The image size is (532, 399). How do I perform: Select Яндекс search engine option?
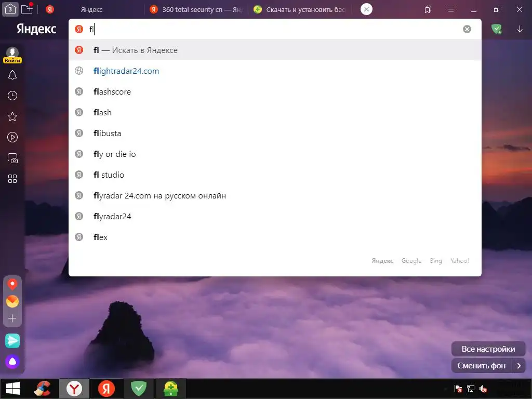click(x=382, y=261)
